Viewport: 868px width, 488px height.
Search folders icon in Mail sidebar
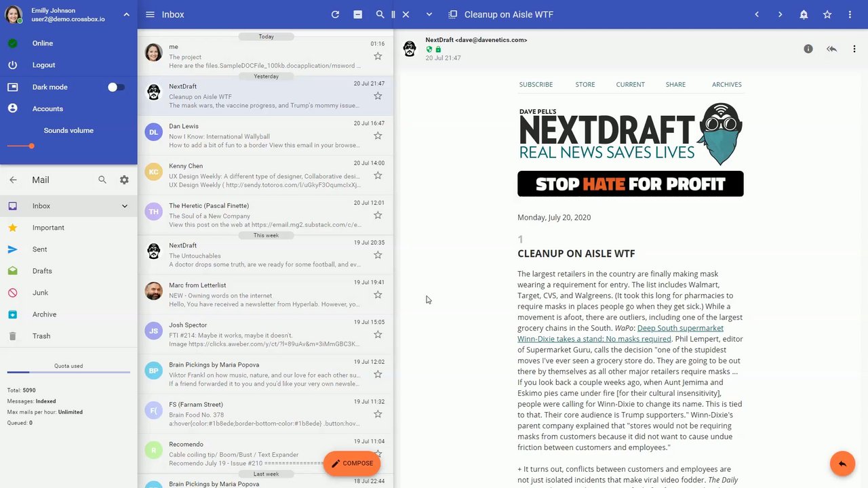coord(102,180)
